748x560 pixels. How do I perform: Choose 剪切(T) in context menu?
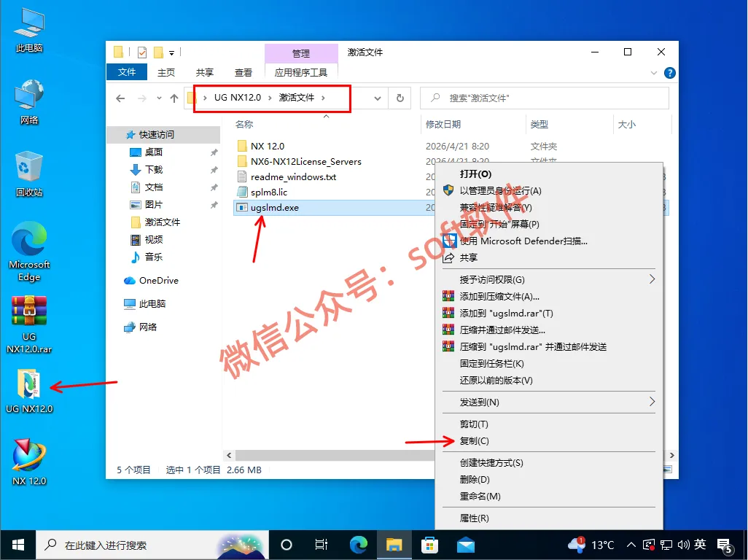click(548, 424)
